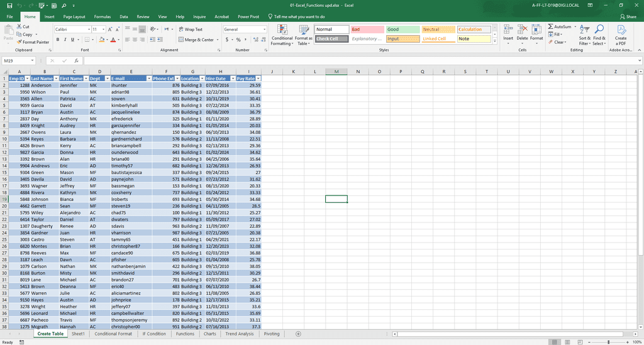This screenshot has width=644, height=345.
Task: Add a new sheet with plus icon
Action: 298,334
